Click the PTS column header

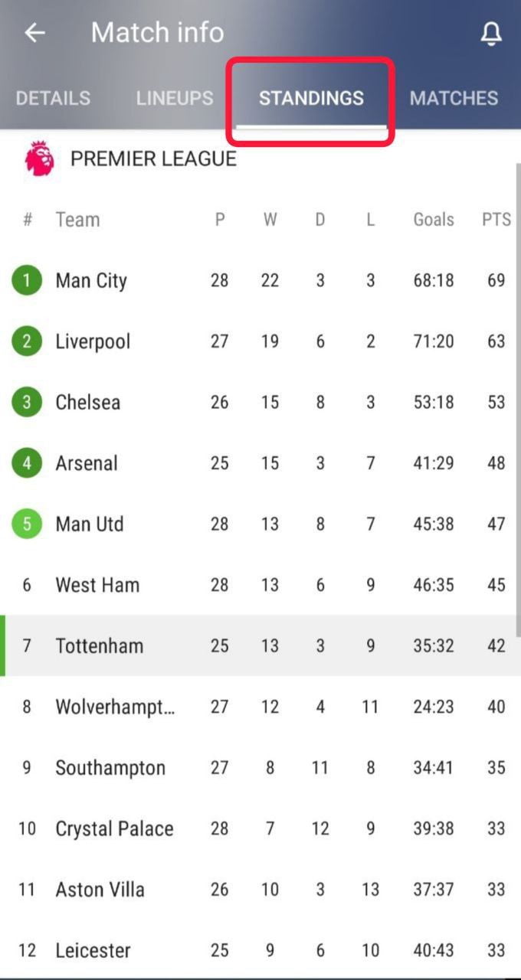tap(496, 220)
